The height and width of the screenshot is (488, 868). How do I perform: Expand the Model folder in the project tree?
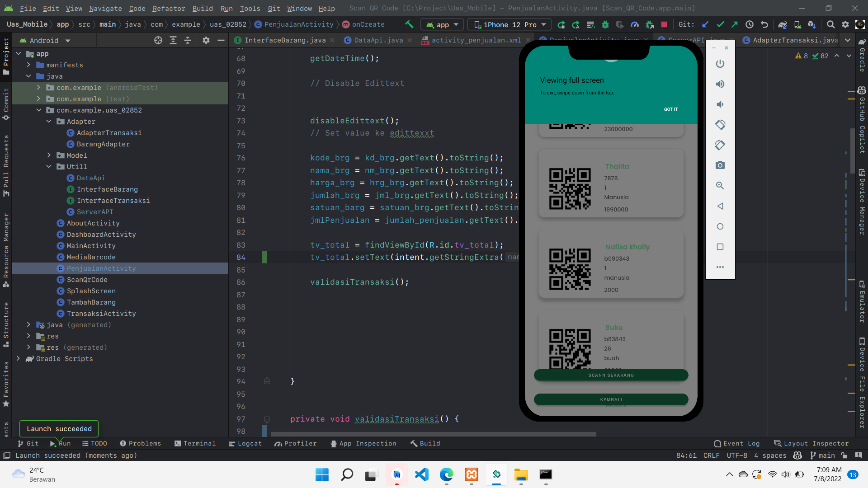(x=49, y=155)
